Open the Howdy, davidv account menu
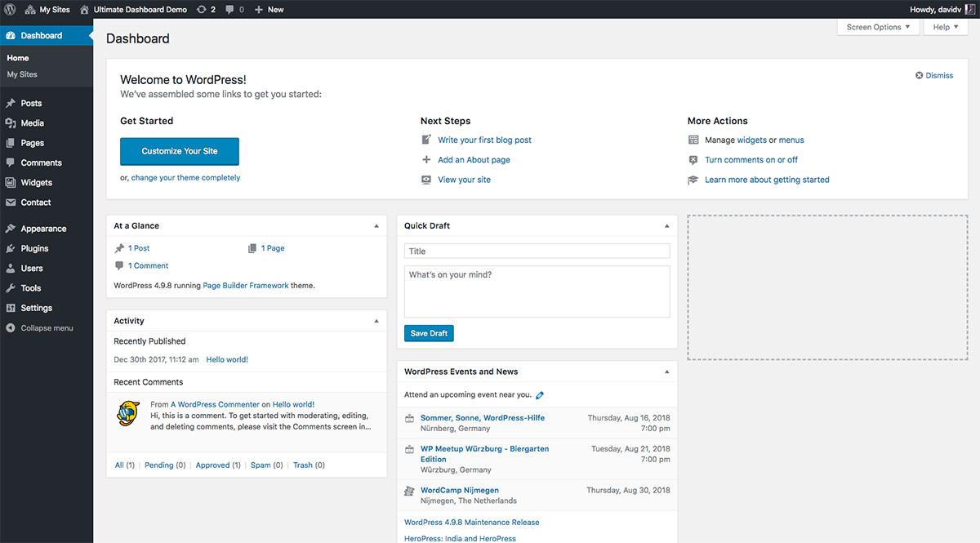 [942, 10]
